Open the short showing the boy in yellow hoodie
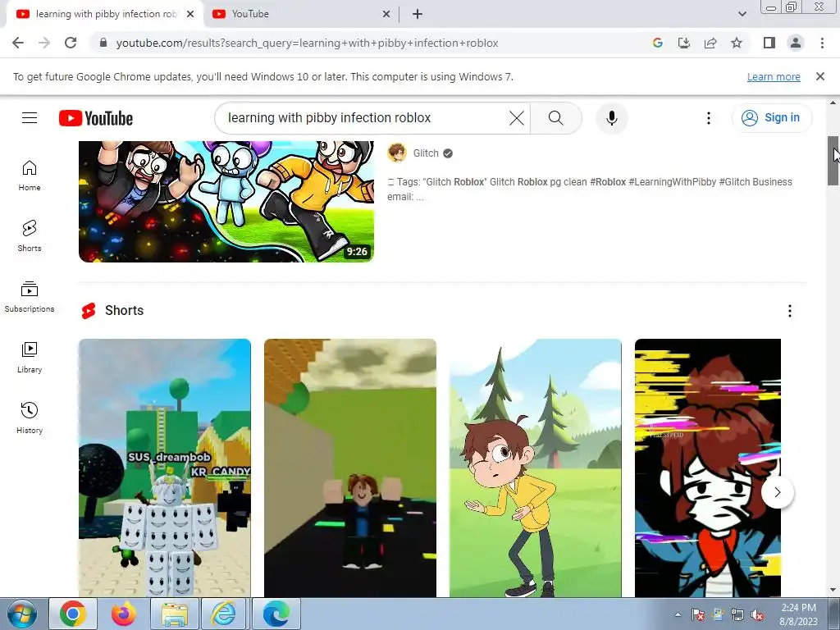The width and height of the screenshot is (840, 630). click(x=535, y=468)
